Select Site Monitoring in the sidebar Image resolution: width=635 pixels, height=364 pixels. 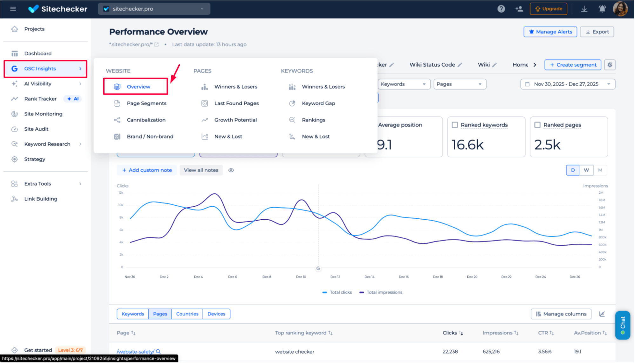[43, 114]
